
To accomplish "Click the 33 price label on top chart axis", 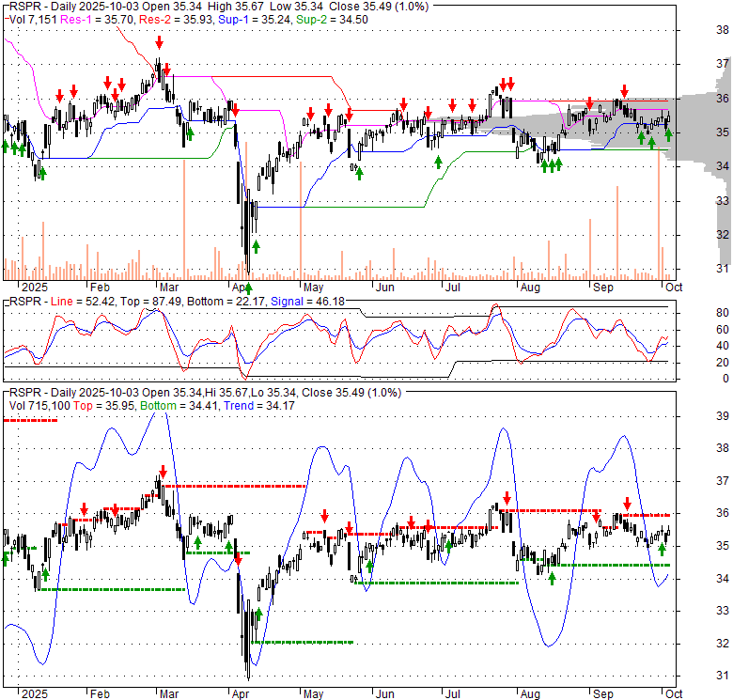I will 723,201.
